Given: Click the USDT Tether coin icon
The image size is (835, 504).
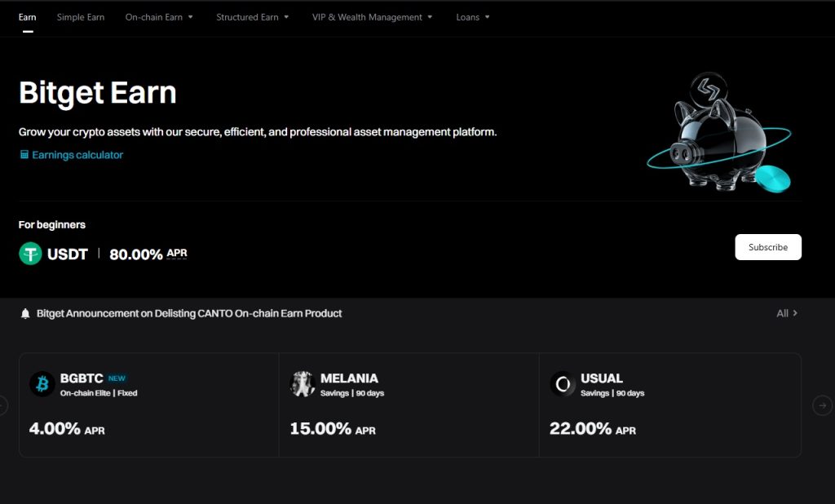Looking at the screenshot, I should pyautogui.click(x=29, y=254).
